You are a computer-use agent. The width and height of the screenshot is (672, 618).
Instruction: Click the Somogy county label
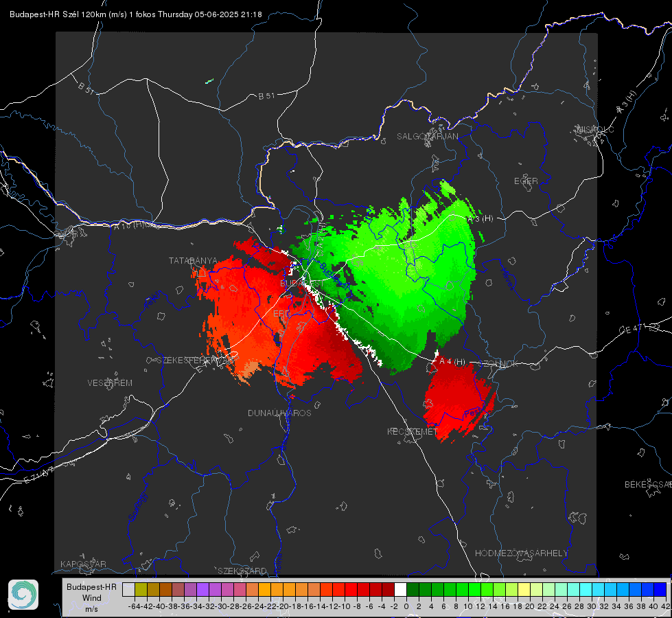(x=137, y=507)
